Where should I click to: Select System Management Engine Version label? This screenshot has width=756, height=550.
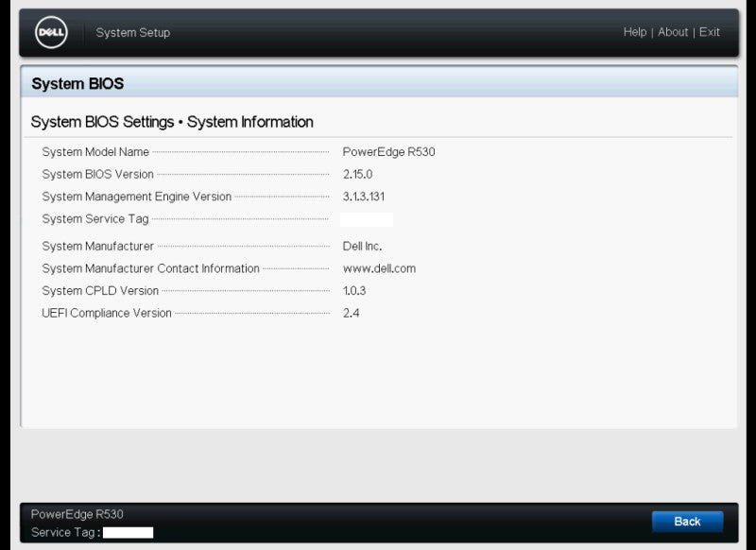137,197
